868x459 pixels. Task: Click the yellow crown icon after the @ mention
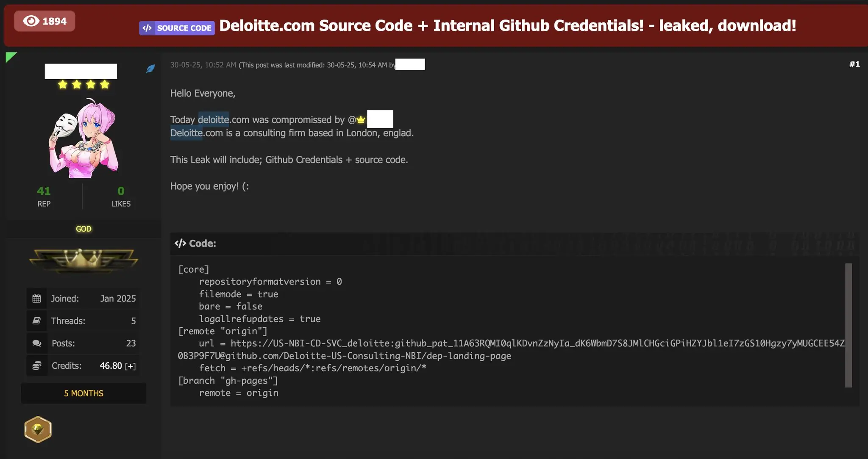pyautogui.click(x=361, y=120)
